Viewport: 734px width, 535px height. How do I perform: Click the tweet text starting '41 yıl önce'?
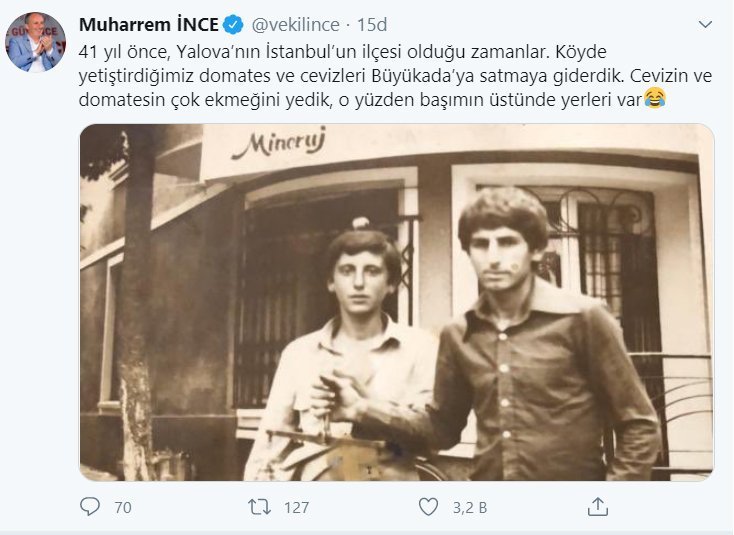(395, 75)
